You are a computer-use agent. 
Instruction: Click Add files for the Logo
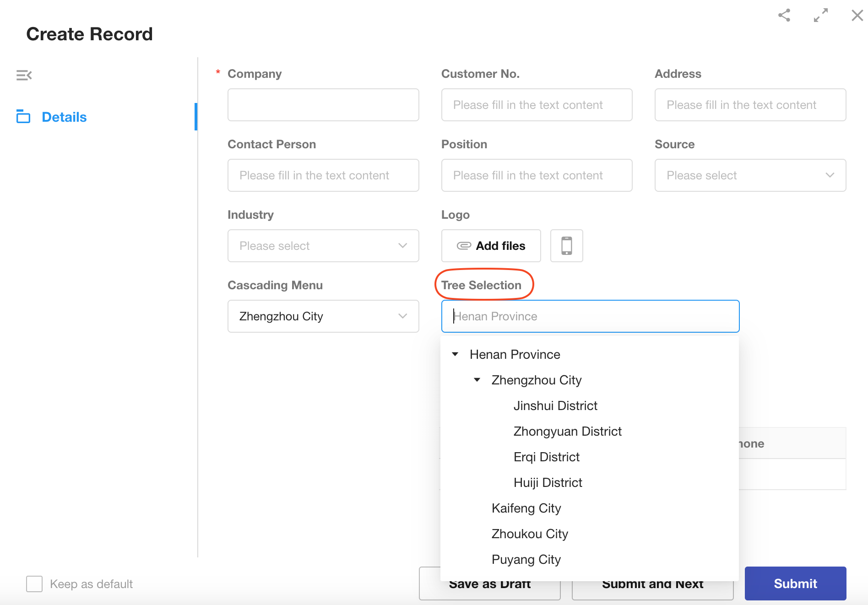491,246
